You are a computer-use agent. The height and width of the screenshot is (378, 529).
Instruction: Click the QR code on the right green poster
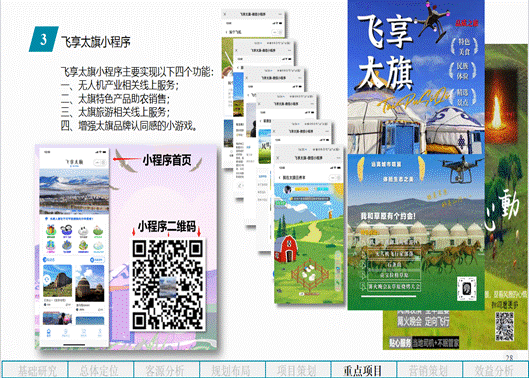[505, 326]
